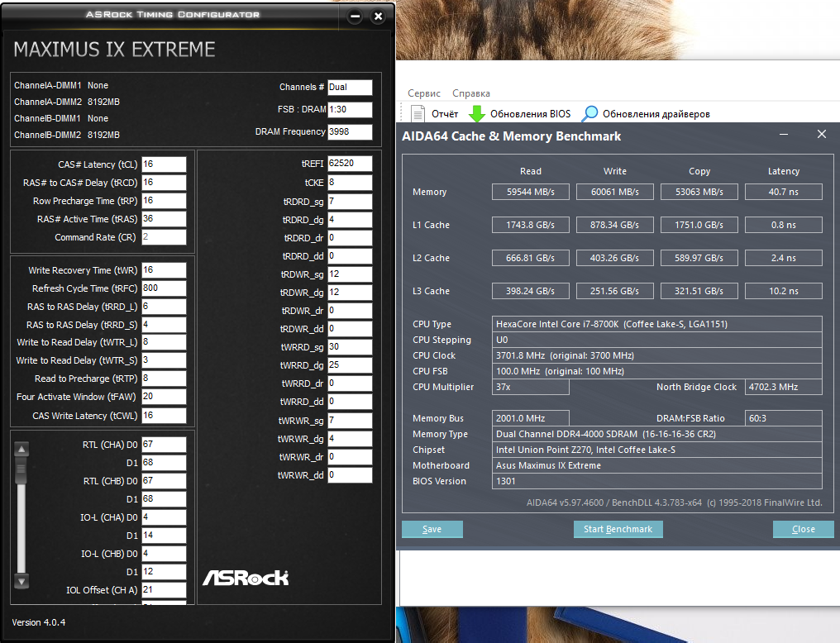Click the tCKE value field

tap(350, 183)
